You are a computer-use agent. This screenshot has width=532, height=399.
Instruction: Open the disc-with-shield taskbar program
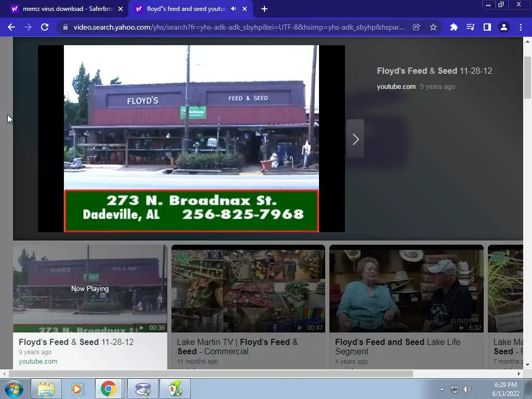(x=143, y=389)
